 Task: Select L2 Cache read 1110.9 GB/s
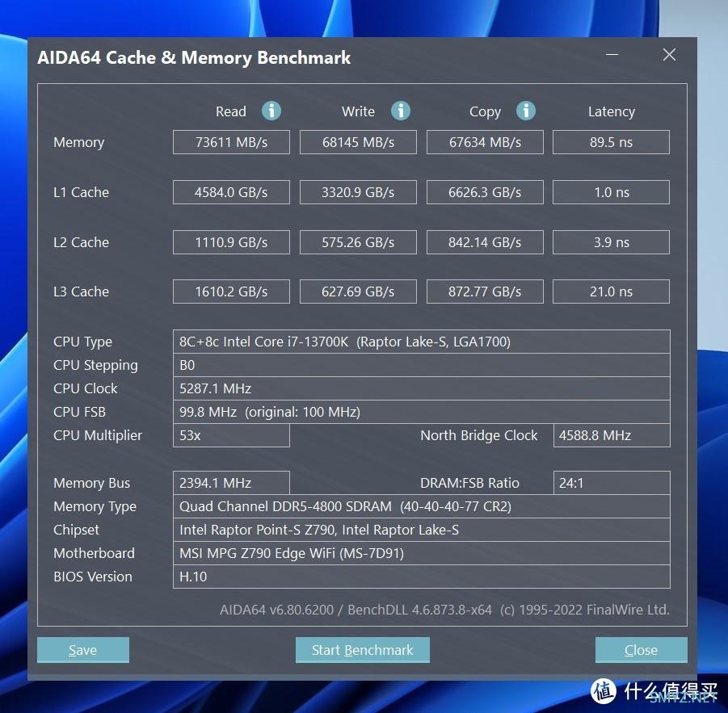pos(231,242)
